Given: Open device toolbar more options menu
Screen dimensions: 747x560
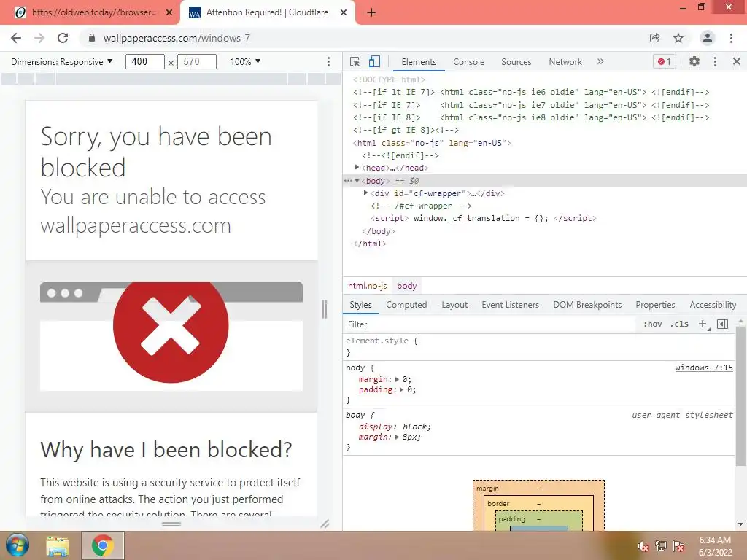Looking at the screenshot, I should click(x=328, y=61).
